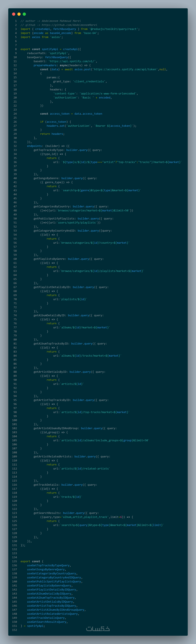Click the 'Basic ' string literal
Image resolution: width=196 pixels, height=644 pixels.
pyautogui.click(x=87, y=98)
